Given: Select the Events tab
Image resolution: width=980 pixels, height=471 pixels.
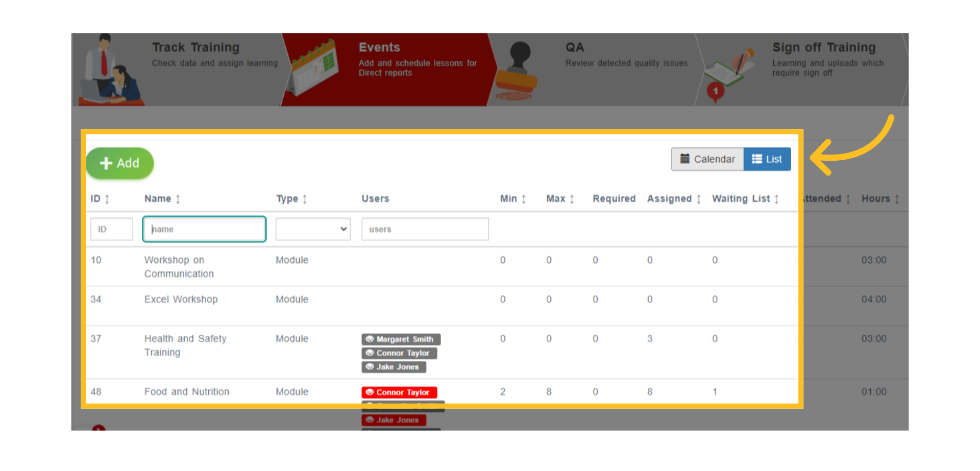Looking at the screenshot, I should click(388, 69).
